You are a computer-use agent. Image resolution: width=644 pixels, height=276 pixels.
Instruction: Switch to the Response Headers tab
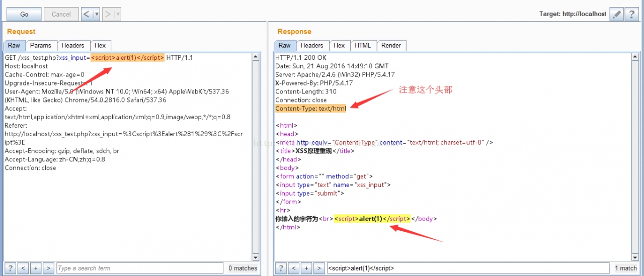tap(312, 45)
